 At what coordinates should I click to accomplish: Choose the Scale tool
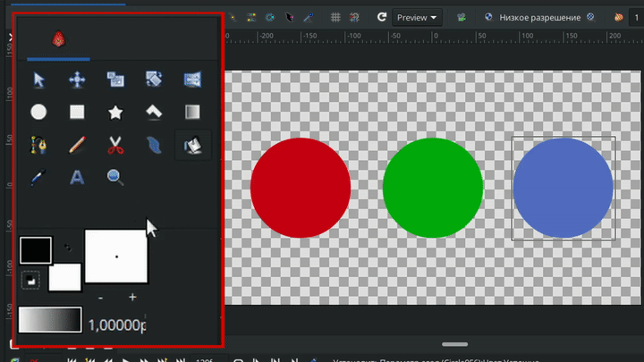pos(115,80)
